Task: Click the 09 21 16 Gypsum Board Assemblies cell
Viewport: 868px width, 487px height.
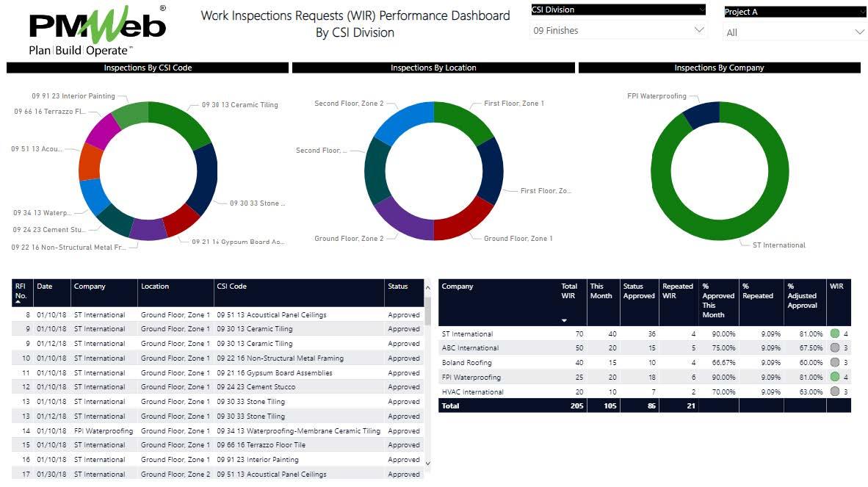Action: [x=275, y=373]
